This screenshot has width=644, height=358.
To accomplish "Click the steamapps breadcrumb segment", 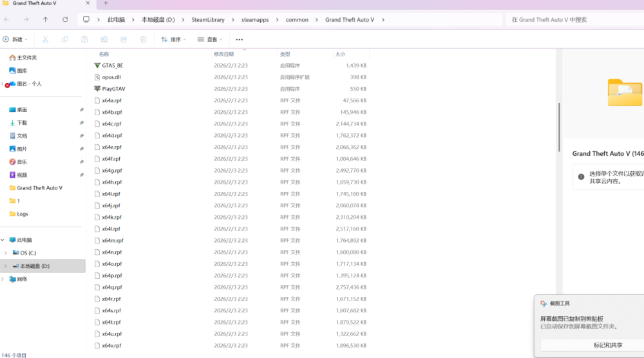I will [x=256, y=20].
